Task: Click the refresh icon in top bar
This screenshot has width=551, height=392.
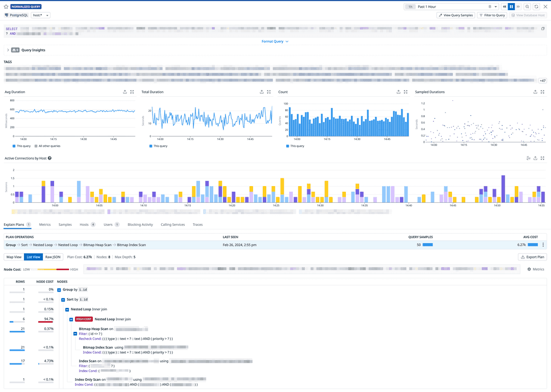Action: click(536, 7)
